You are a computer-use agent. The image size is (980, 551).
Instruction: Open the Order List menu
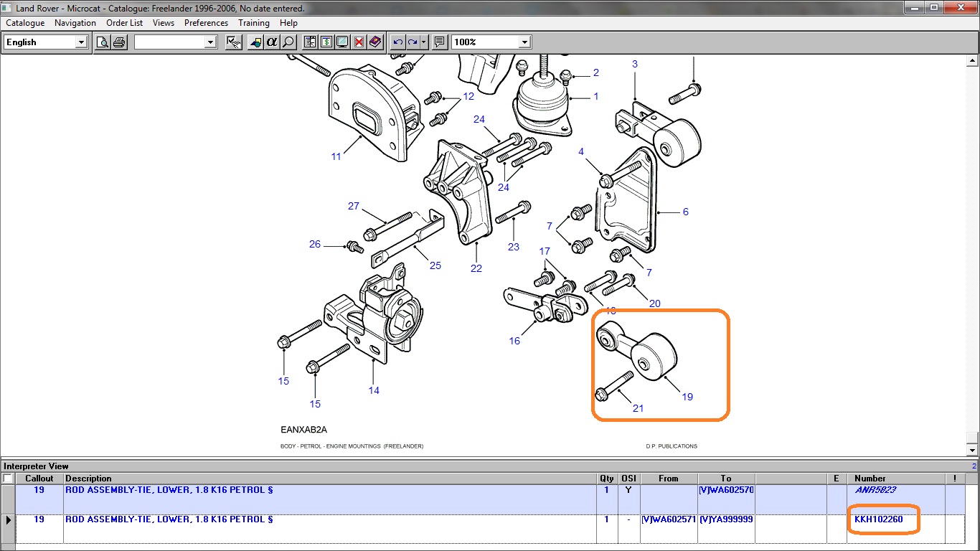125,23
